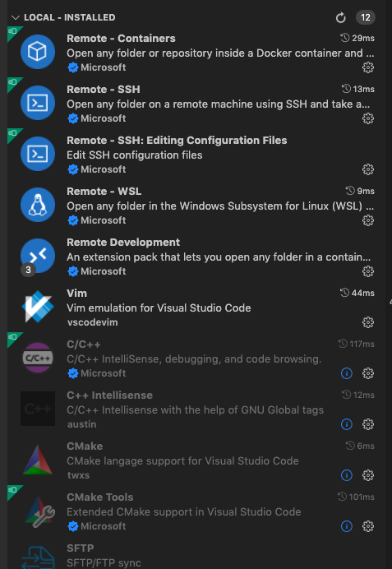Click the info icon for CMake extension

click(347, 475)
